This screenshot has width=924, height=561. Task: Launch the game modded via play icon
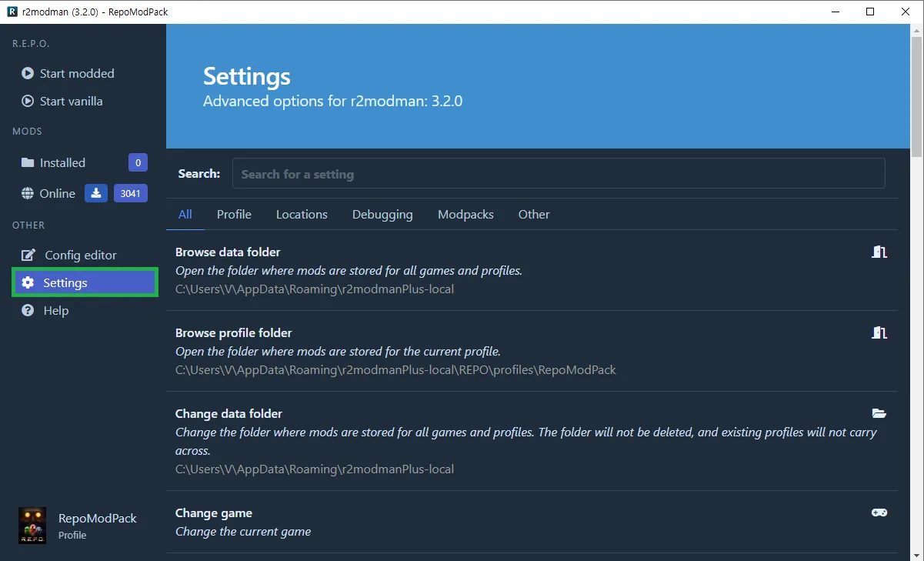coord(26,73)
